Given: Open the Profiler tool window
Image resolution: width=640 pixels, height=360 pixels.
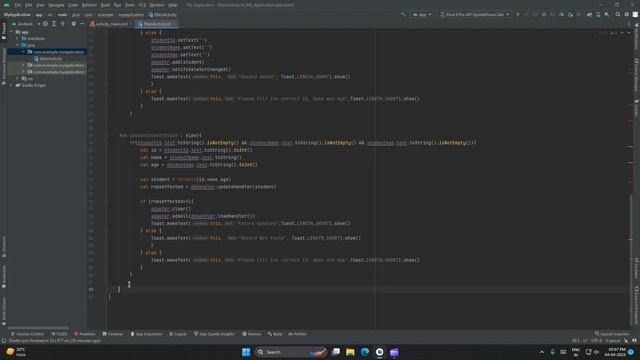Looking at the screenshot, I should pyautogui.click(x=297, y=334).
